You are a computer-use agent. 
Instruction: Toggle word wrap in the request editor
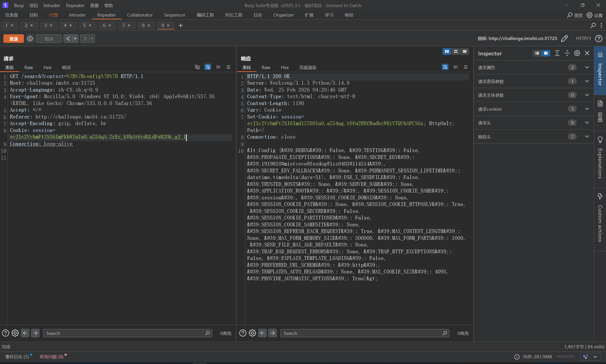[x=208, y=67]
